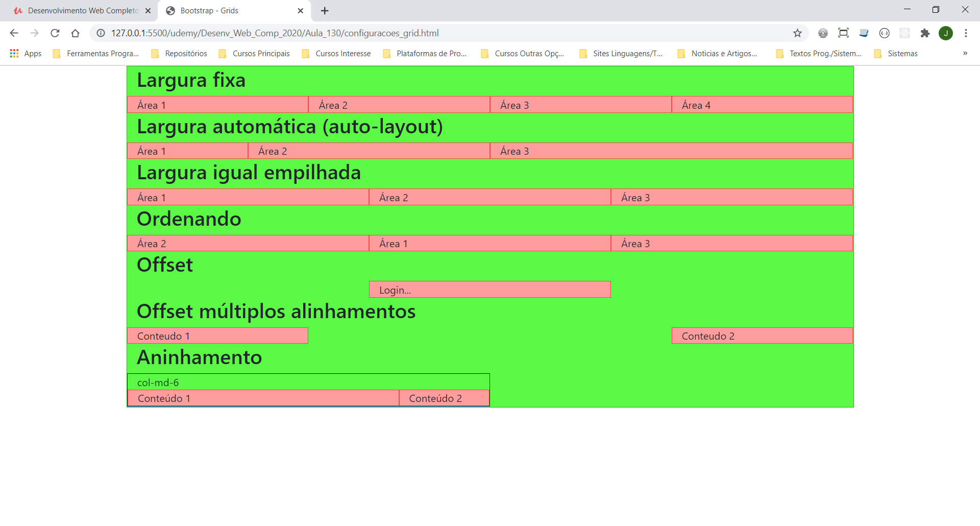The height and width of the screenshot is (526, 980).
Task: Click Área 1 in Ordenando row
Action: click(x=490, y=243)
